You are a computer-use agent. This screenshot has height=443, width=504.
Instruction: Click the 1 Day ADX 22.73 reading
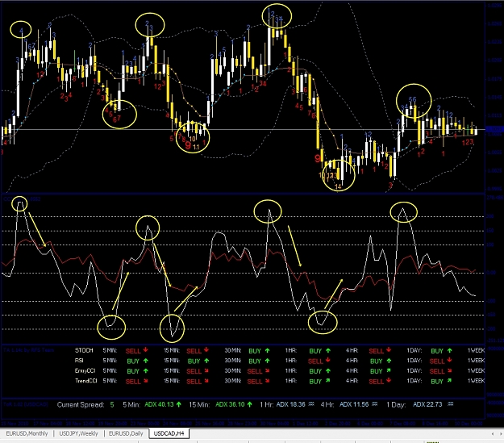click(x=427, y=404)
